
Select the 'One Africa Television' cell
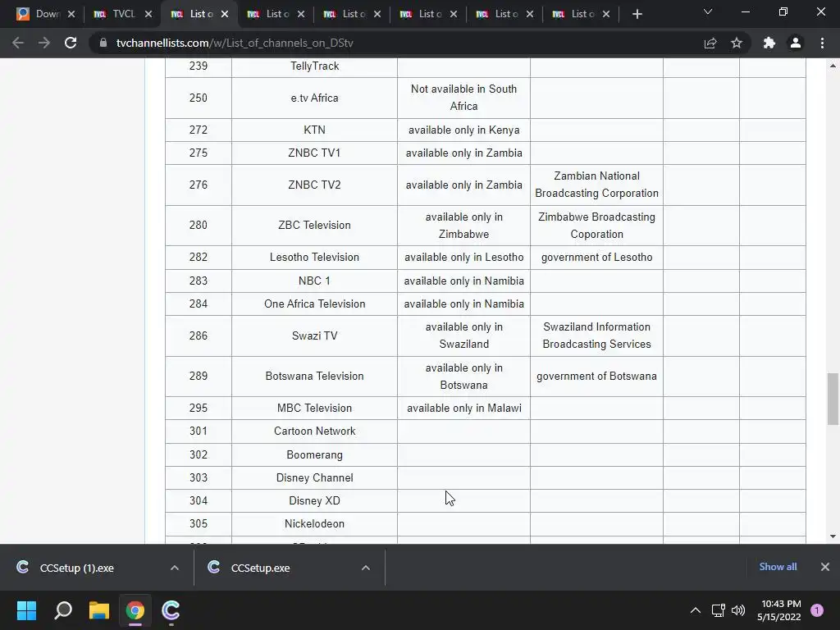tap(314, 304)
